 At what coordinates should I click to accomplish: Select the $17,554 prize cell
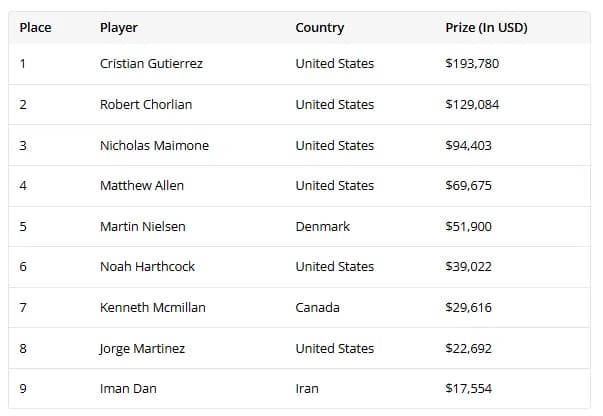tap(468, 389)
